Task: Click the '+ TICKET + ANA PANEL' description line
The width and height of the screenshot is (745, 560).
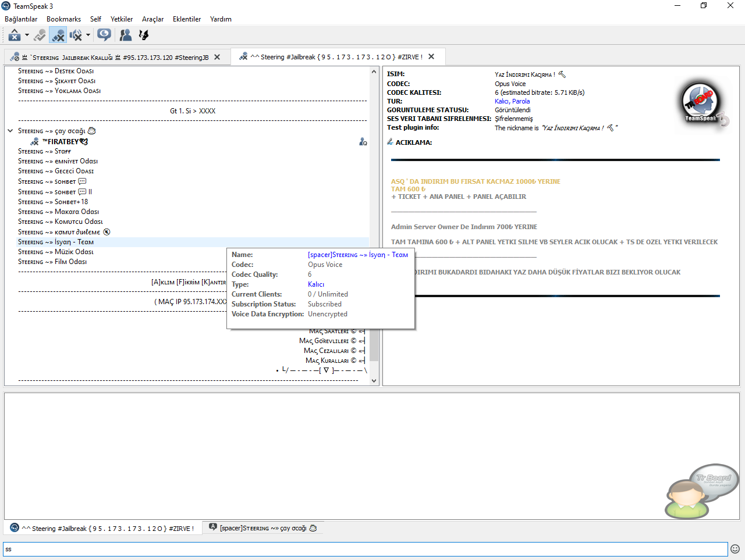Action: coord(459,197)
